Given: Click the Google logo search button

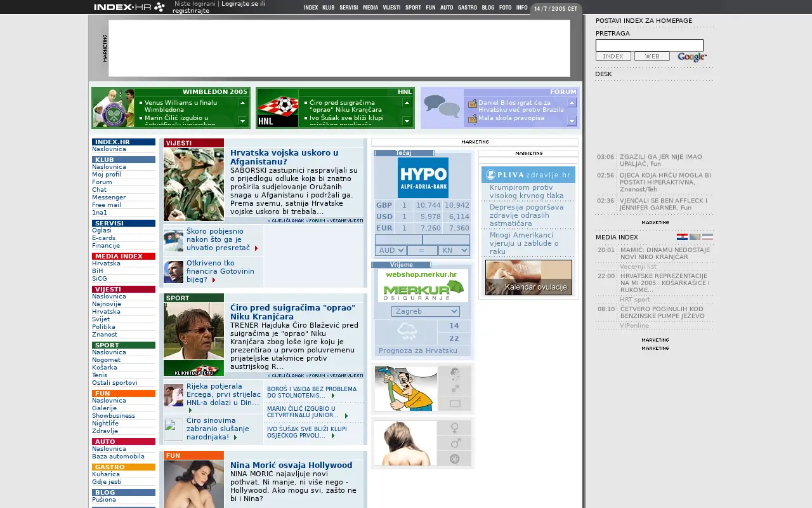Looking at the screenshot, I should [x=691, y=57].
